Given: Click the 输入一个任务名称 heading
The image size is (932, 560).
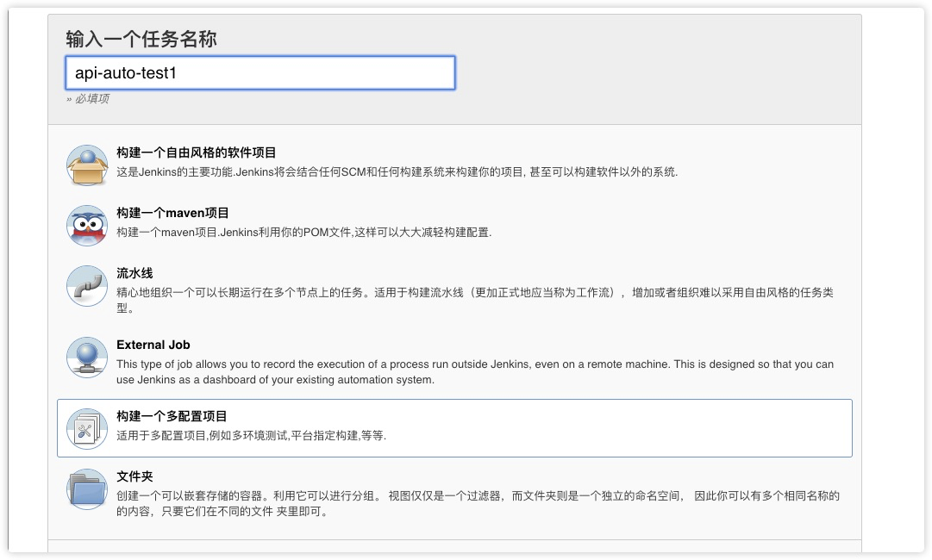Looking at the screenshot, I should (x=141, y=39).
